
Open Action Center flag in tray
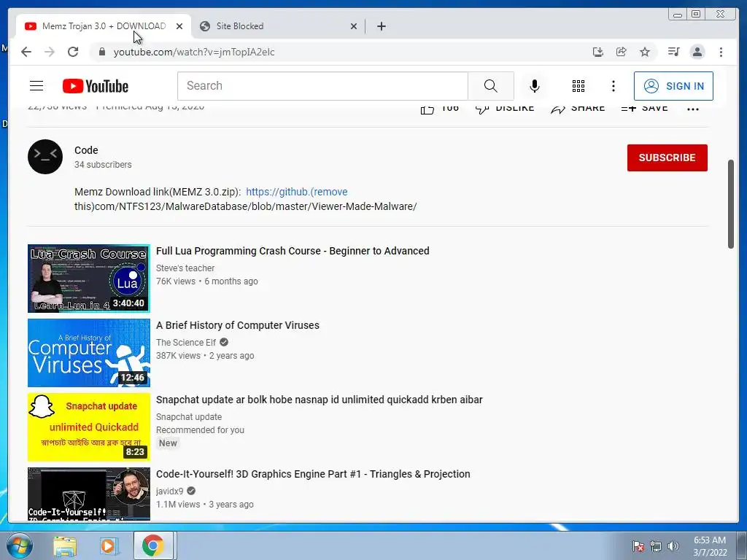[638, 546]
